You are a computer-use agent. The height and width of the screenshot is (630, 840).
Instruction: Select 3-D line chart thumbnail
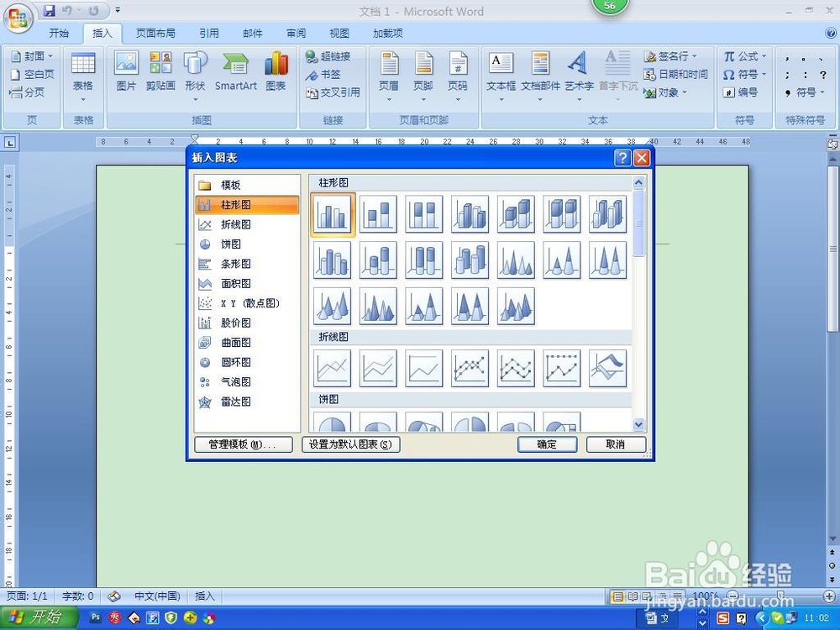point(608,369)
